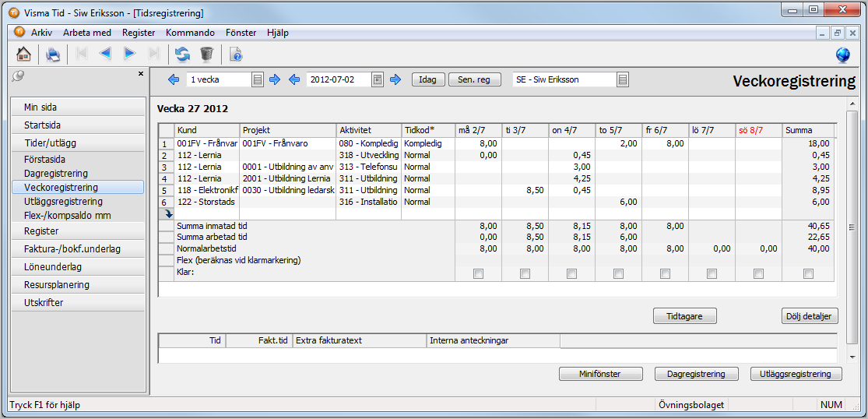Toggle Klar checkbox for må 2/7
This screenshot has height=419, width=868.
[478, 273]
